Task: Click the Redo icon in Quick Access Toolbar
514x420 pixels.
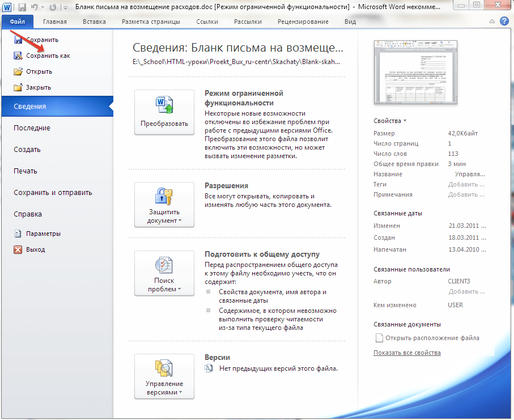Action: click(x=53, y=7)
